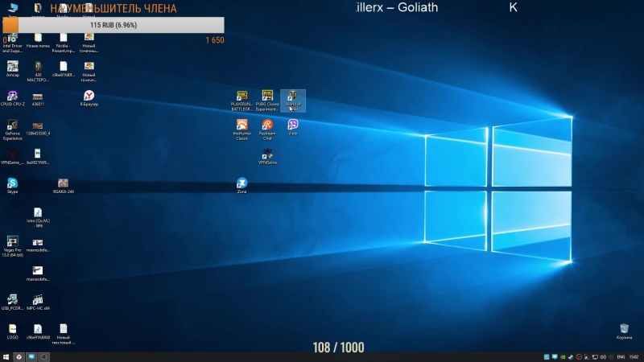Click Yandex Browser in the taskbar

coord(18,356)
